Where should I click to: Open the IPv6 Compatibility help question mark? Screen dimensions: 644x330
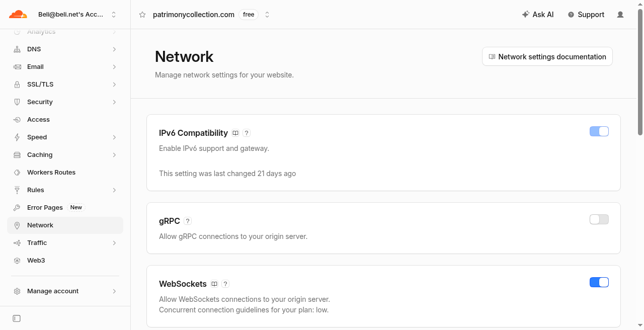(247, 133)
